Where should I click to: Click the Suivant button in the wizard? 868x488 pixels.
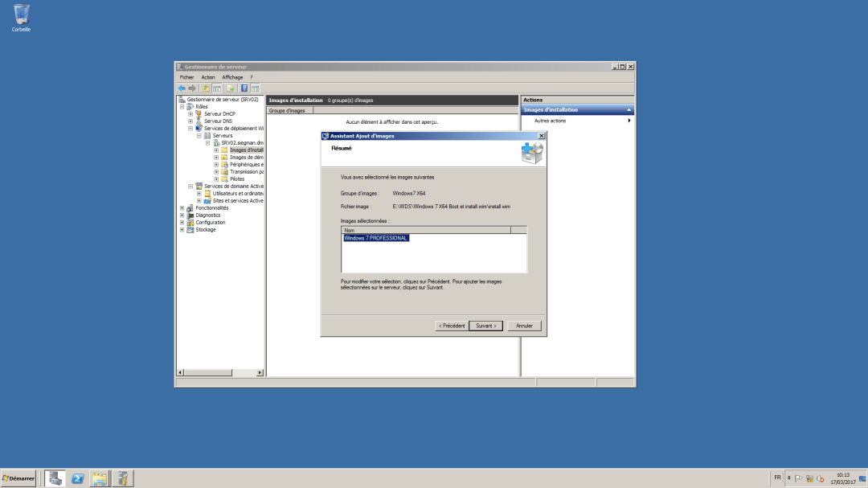tap(485, 326)
